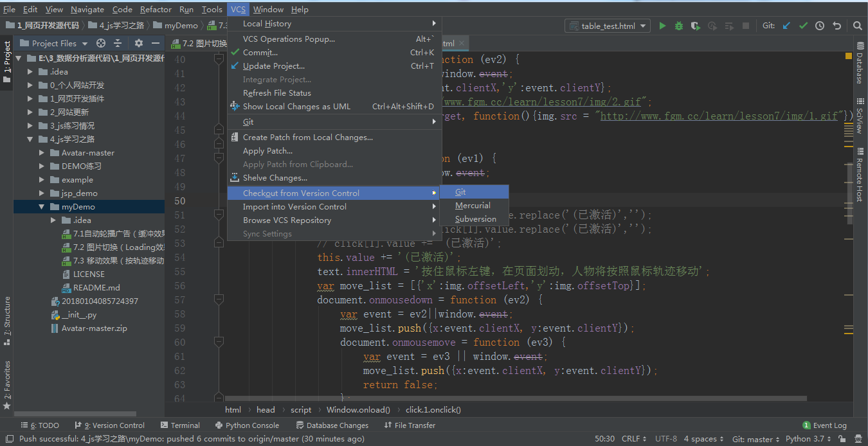
Task: Click Window.onload() in the breadcrumb bar
Action: (x=357, y=409)
